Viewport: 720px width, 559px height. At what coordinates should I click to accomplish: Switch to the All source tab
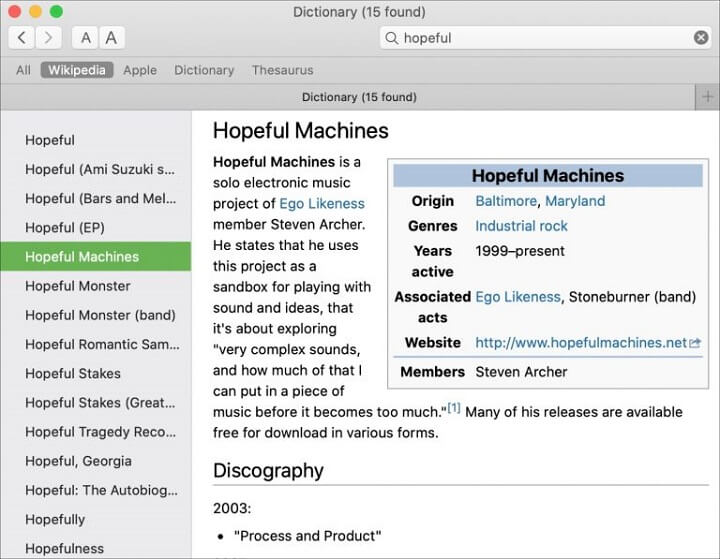pyautogui.click(x=23, y=70)
